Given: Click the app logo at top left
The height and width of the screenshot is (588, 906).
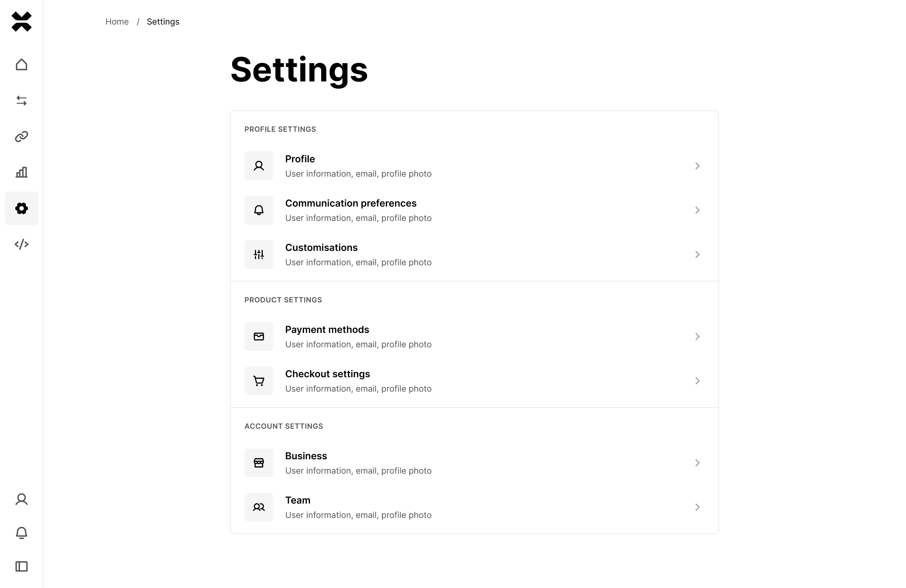Looking at the screenshot, I should [22, 22].
